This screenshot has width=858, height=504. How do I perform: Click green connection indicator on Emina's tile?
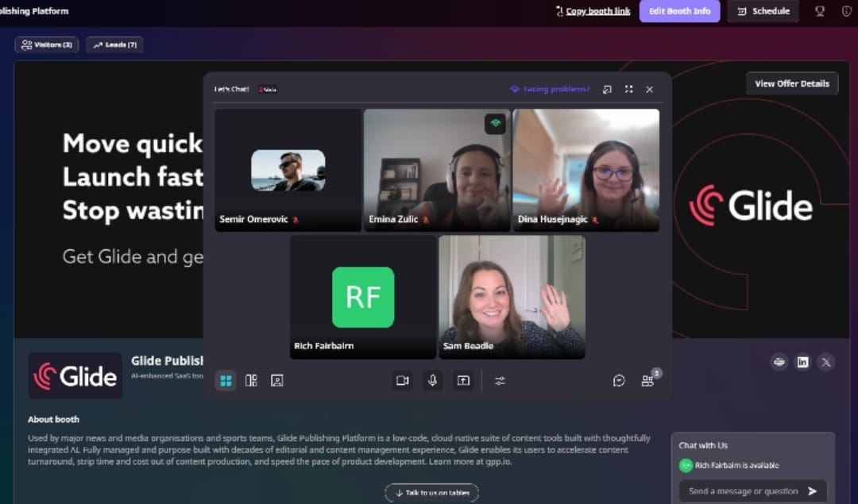(x=495, y=124)
